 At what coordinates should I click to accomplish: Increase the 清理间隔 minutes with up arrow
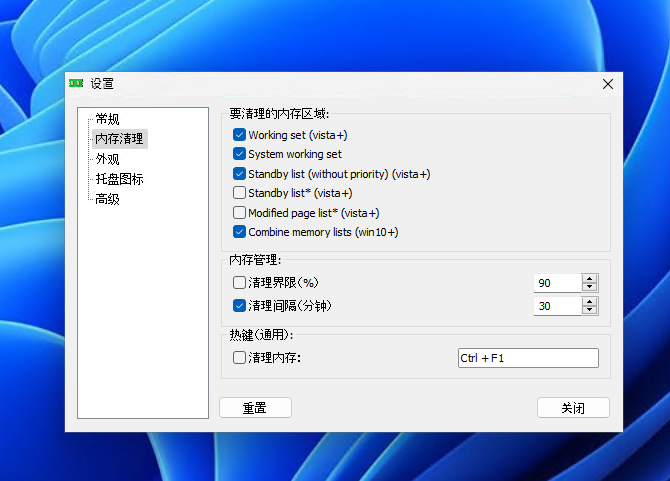[x=590, y=302]
